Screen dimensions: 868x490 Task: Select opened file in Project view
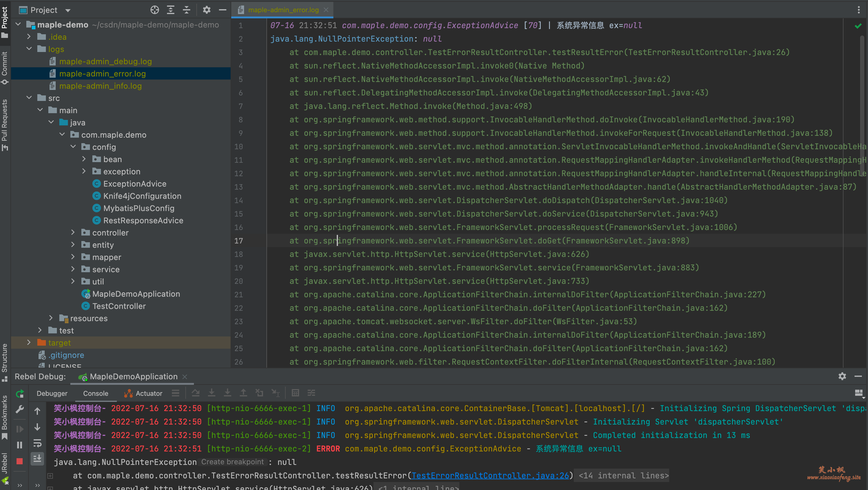(x=155, y=10)
